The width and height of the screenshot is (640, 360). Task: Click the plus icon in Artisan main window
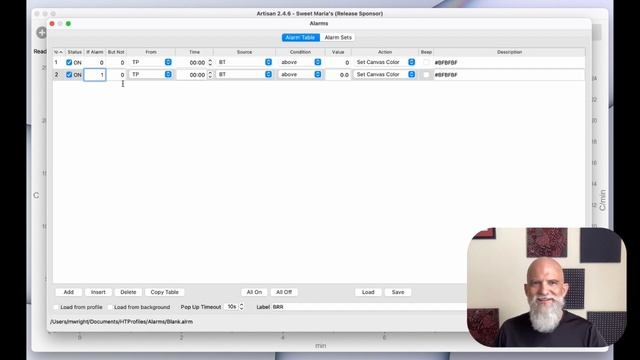coord(42,32)
